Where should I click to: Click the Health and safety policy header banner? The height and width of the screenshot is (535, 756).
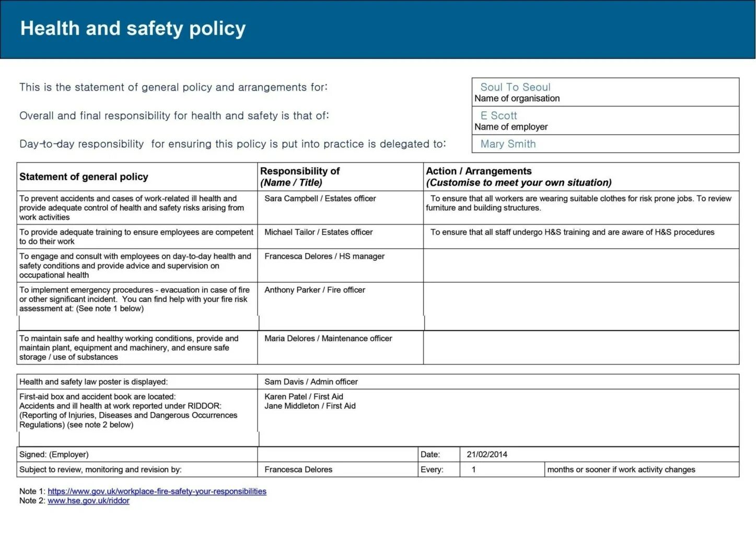pyautogui.click(x=378, y=29)
